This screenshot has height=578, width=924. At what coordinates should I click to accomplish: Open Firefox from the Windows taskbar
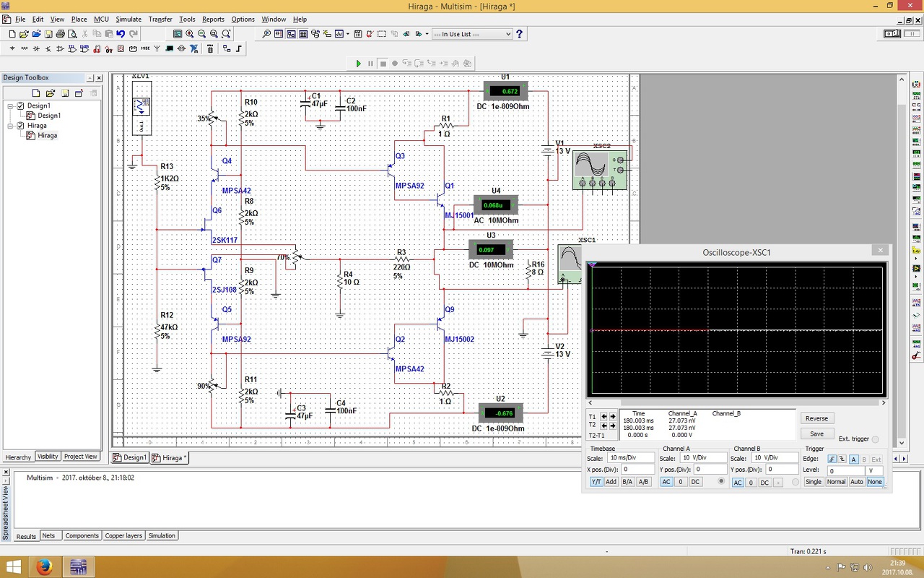45,567
